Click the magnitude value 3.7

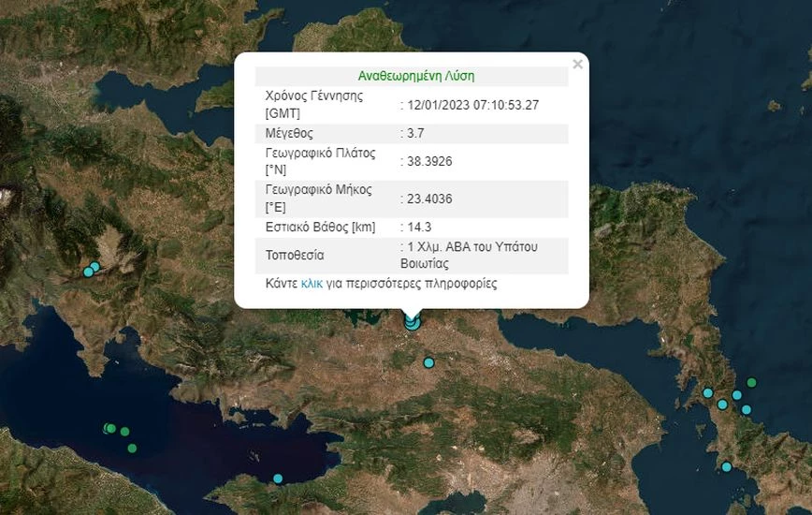point(416,133)
